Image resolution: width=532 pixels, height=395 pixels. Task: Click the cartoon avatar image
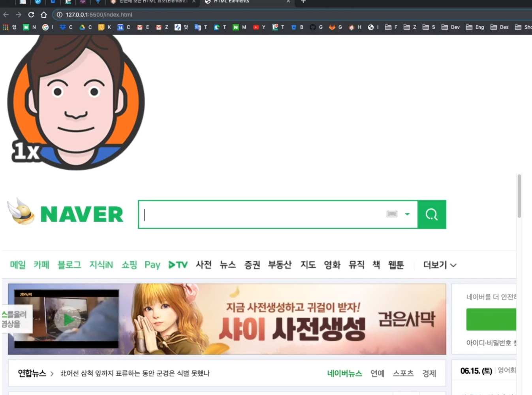pyautogui.click(x=76, y=102)
